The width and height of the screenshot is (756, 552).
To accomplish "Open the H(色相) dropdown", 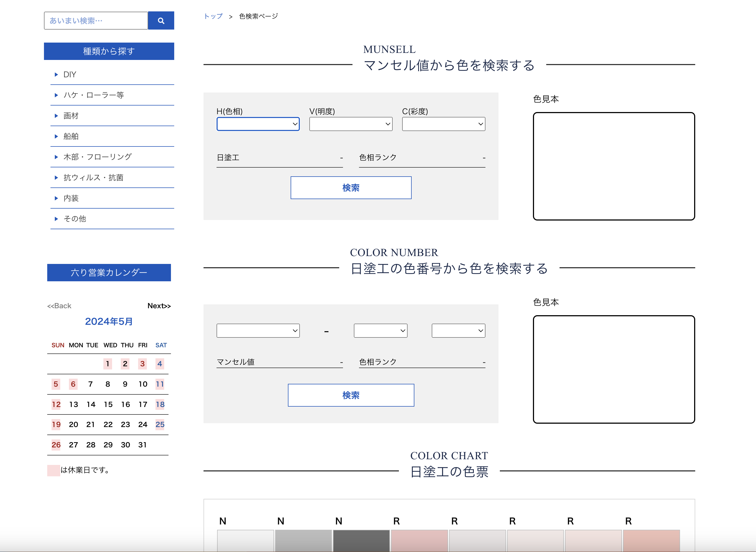I will coord(258,124).
